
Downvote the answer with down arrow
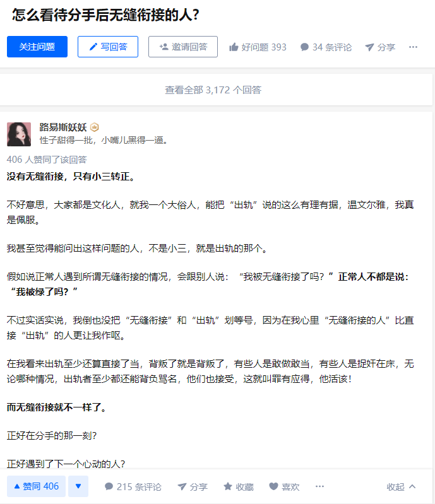point(78,486)
